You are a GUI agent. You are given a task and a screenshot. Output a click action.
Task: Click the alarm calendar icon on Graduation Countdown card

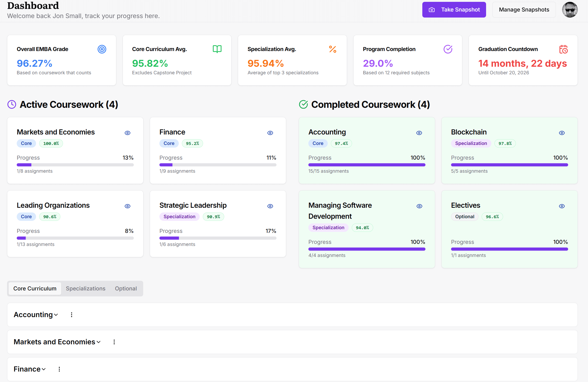pos(563,49)
